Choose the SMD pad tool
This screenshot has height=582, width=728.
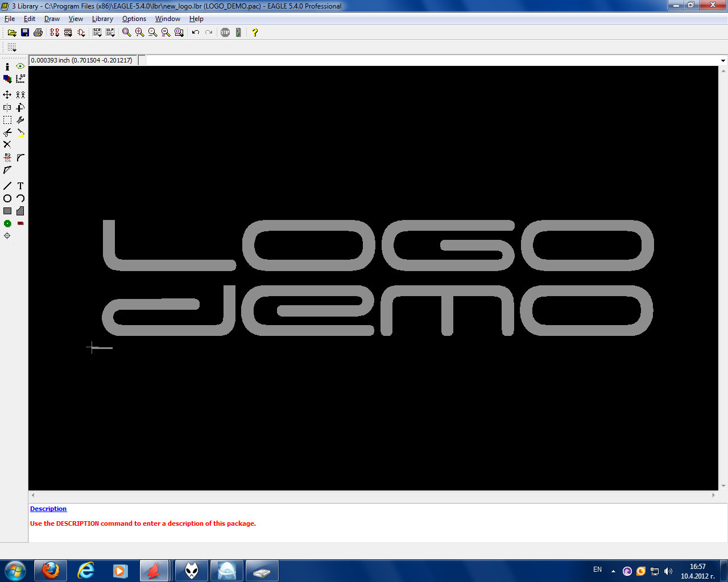point(19,223)
